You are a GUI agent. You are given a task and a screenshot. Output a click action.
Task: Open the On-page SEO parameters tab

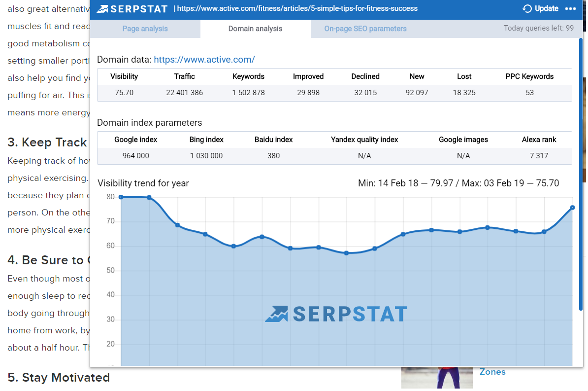[x=365, y=29]
